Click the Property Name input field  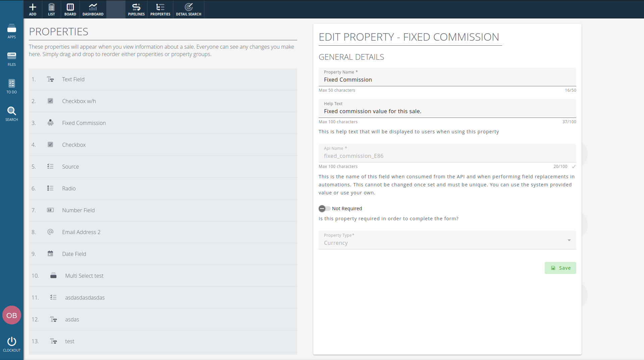pyautogui.click(x=447, y=80)
